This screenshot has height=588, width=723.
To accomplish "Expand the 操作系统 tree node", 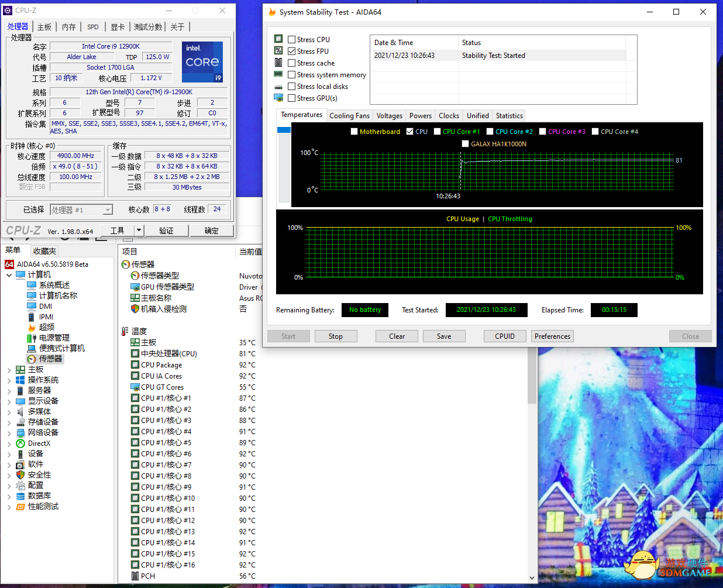I will click(9, 380).
